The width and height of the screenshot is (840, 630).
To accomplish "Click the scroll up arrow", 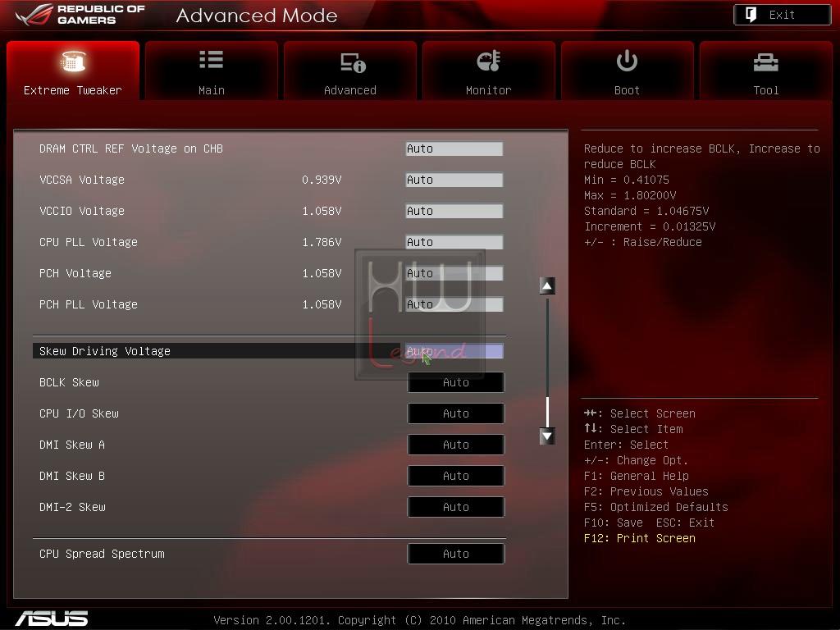I will (547, 286).
